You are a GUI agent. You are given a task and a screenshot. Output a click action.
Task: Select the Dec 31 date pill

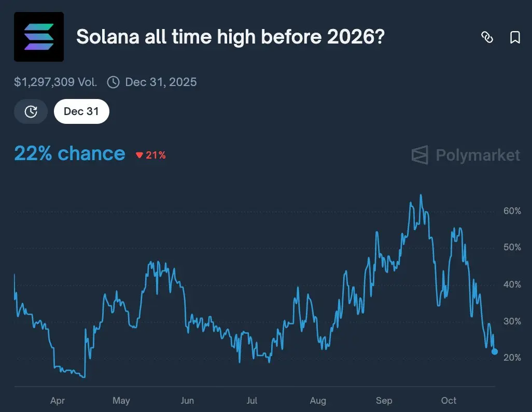81,111
